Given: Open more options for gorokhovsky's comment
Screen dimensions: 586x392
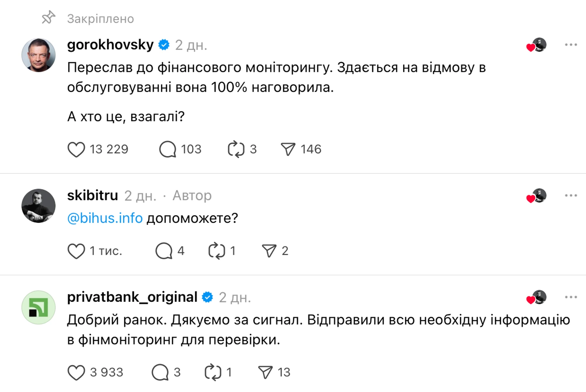Looking at the screenshot, I should point(571,45).
